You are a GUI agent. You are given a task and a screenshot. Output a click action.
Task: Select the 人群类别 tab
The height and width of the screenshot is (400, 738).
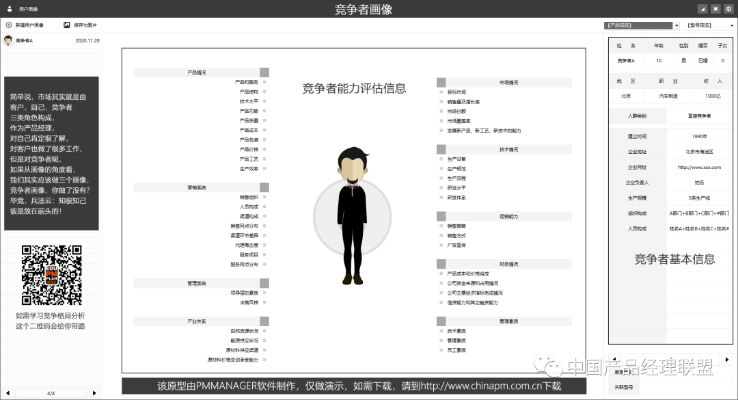pos(636,116)
